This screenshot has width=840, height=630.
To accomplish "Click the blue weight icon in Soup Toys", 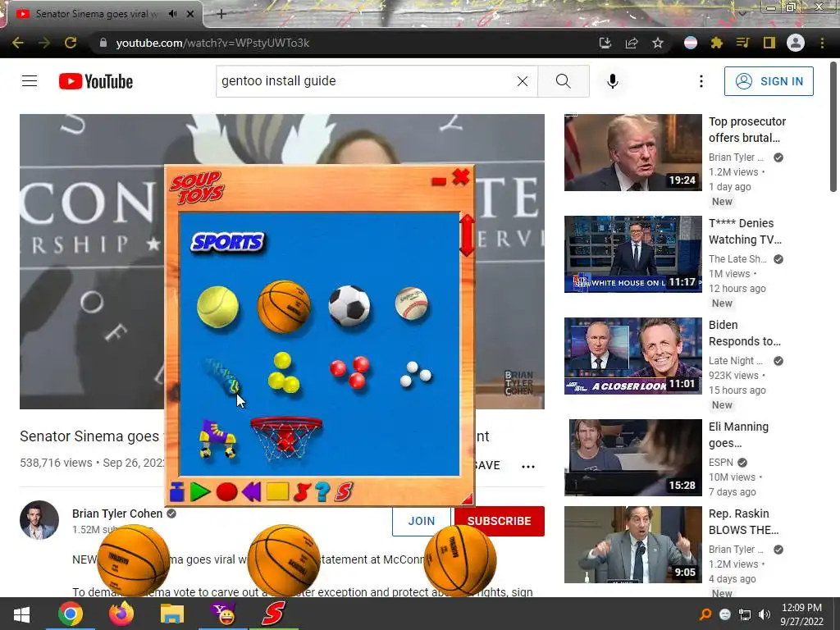I will click(x=177, y=492).
